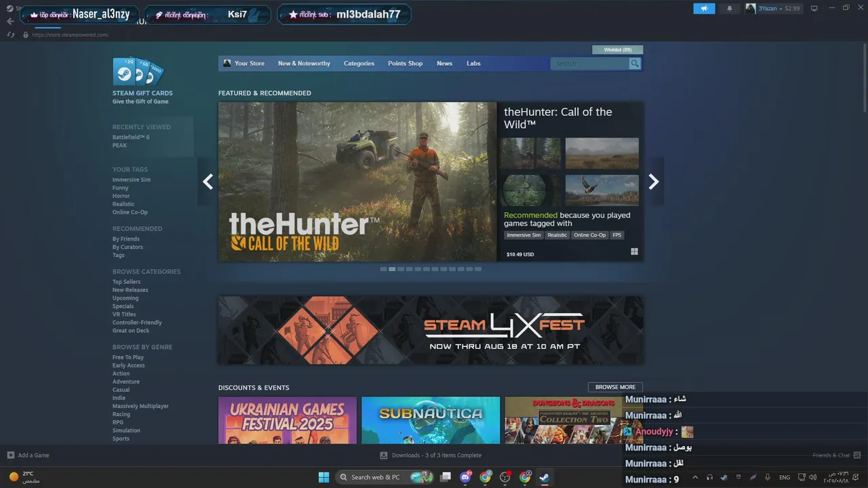868x488 pixels.
Task: Open the Labs tab
Action: [x=473, y=64]
